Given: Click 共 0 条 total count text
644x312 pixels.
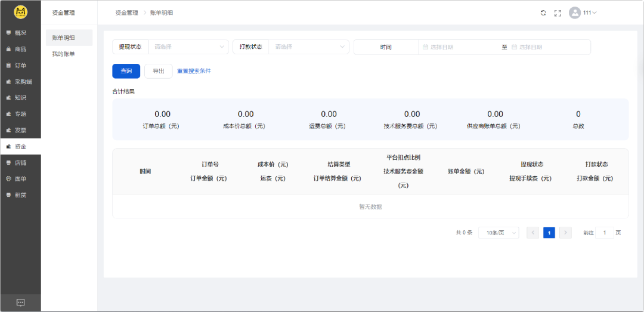Looking at the screenshot, I should click(x=464, y=233).
